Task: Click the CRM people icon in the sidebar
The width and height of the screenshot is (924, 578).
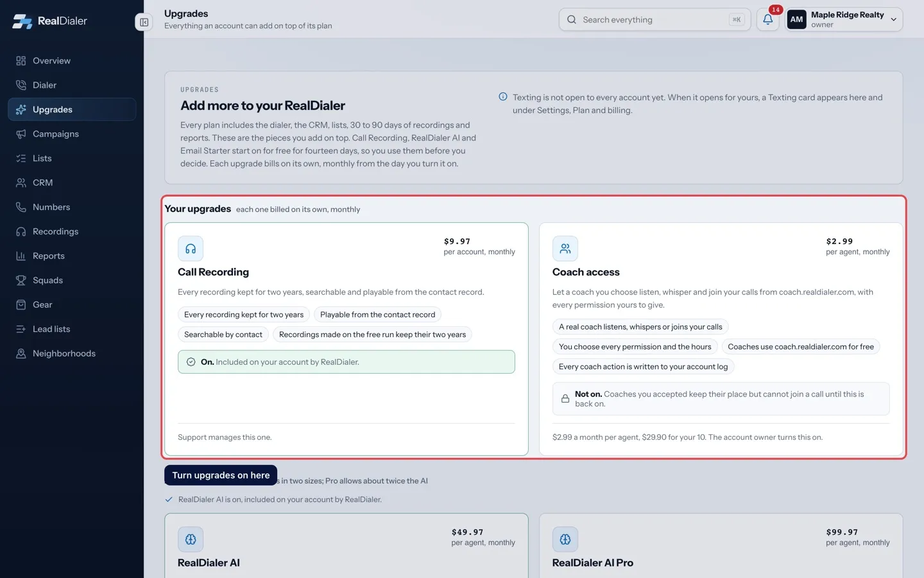Action: click(21, 183)
